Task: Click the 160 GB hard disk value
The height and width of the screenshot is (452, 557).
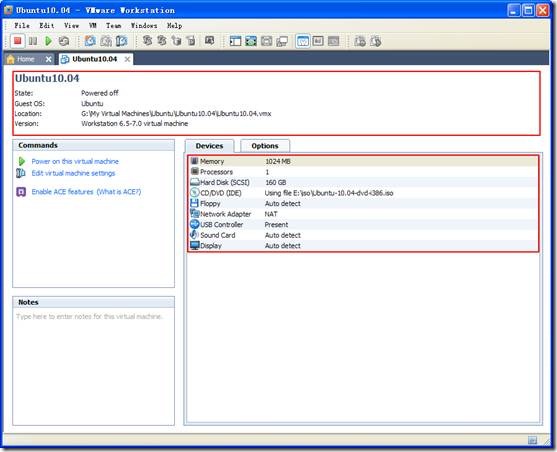Action: point(276,182)
